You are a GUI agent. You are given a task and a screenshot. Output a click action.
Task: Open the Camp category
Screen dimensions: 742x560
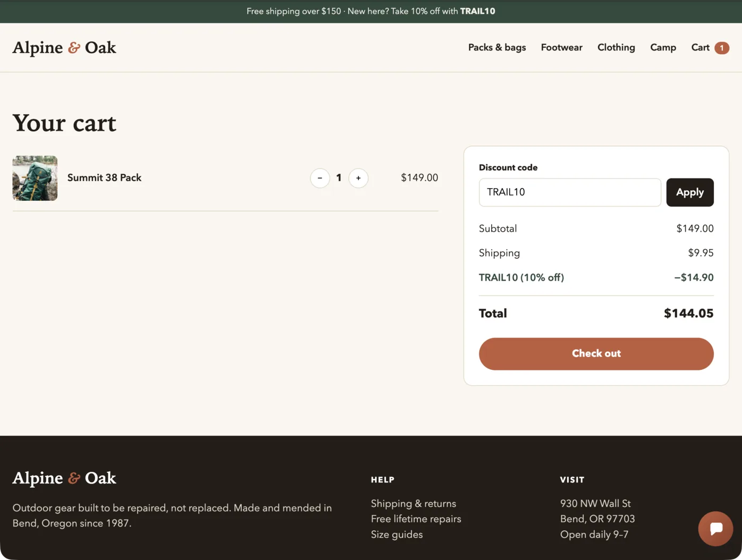coord(663,47)
